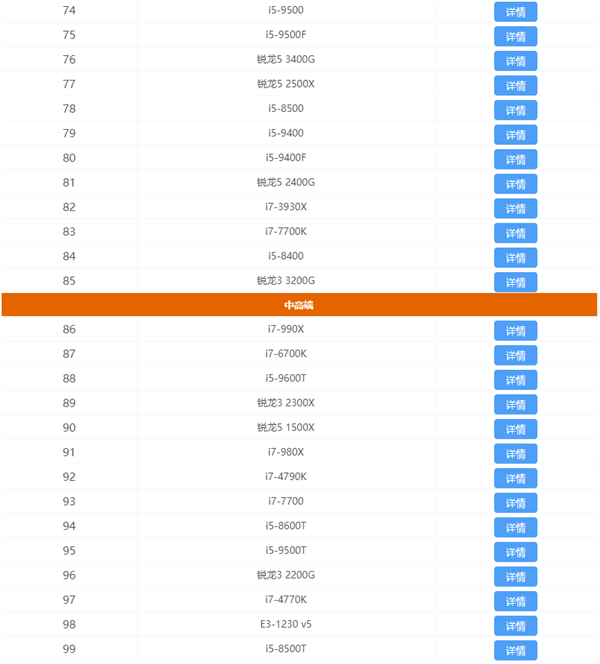The image size is (600, 664).
Task: Open 详情 for i7-7700K
Action: [515, 233]
